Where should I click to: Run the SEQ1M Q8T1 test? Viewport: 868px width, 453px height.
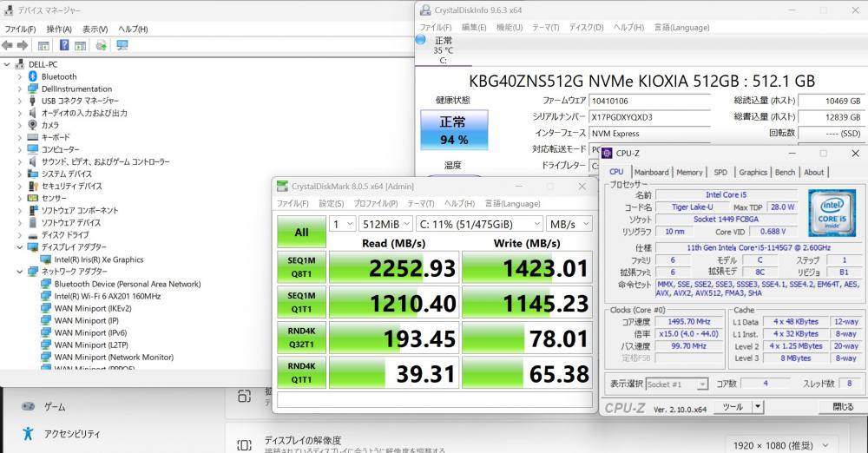pos(302,267)
